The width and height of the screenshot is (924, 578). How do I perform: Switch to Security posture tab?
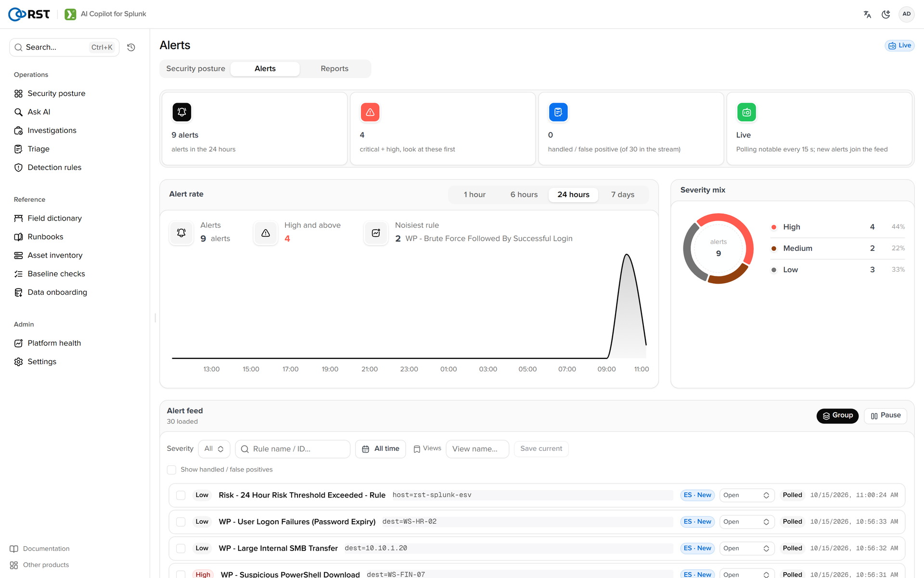pyautogui.click(x=195, y=68)
